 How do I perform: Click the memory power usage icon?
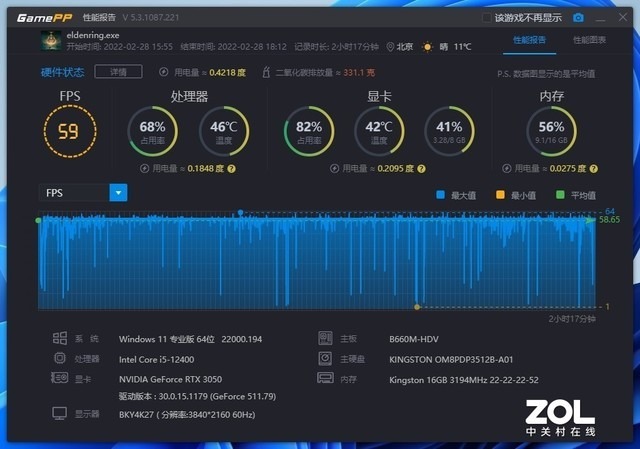507,169
